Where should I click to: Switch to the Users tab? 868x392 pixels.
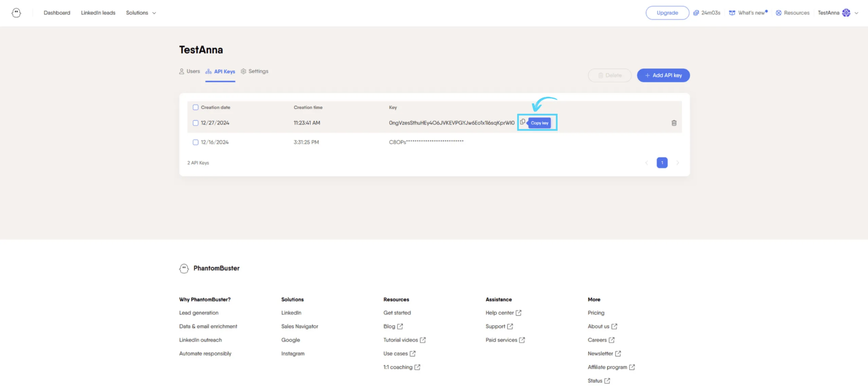click(190, 72)
